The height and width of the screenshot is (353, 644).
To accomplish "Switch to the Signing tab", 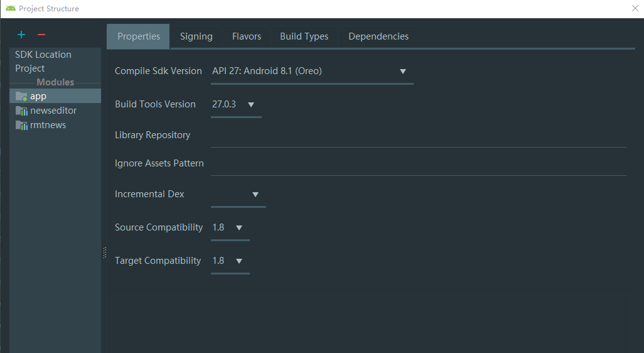I will pos(196,36).
